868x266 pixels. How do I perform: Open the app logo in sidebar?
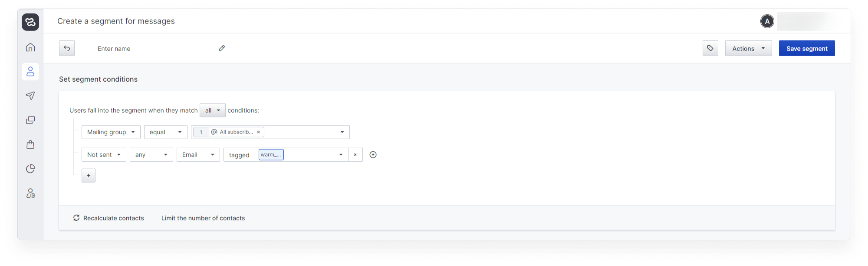point(30,22)
